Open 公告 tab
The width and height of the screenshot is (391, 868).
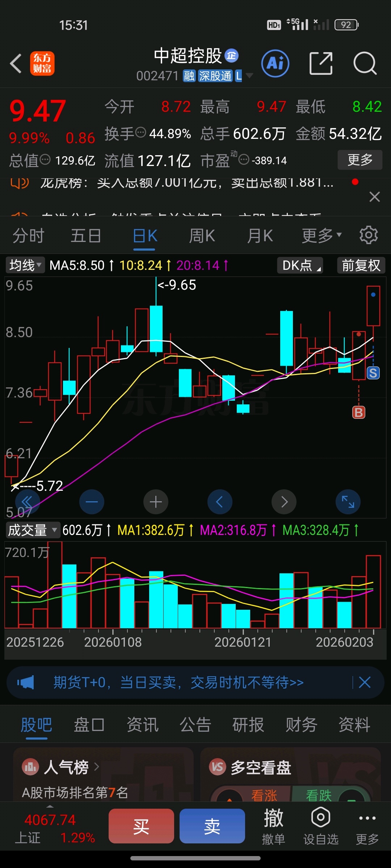tap(195, 725)
